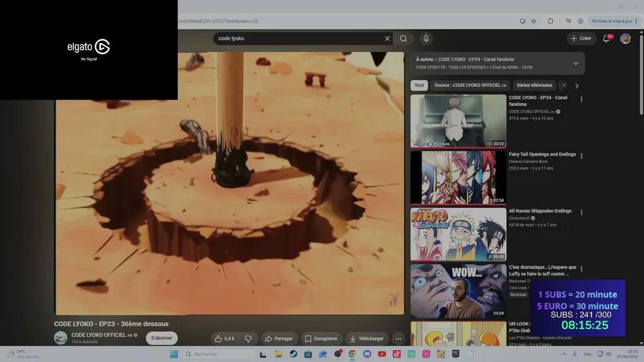Open the video titled CODE LYOKO - EP24
This screenshot has height=362, width=644.
point(538,101)
